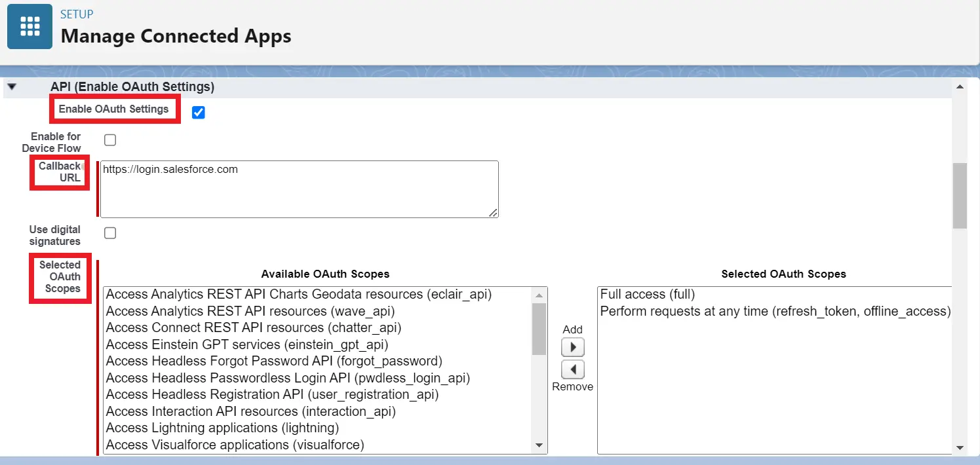Click the Manage Connected Apps heading
The width and height of the screenshot is (980, 465).
(174, 36)
